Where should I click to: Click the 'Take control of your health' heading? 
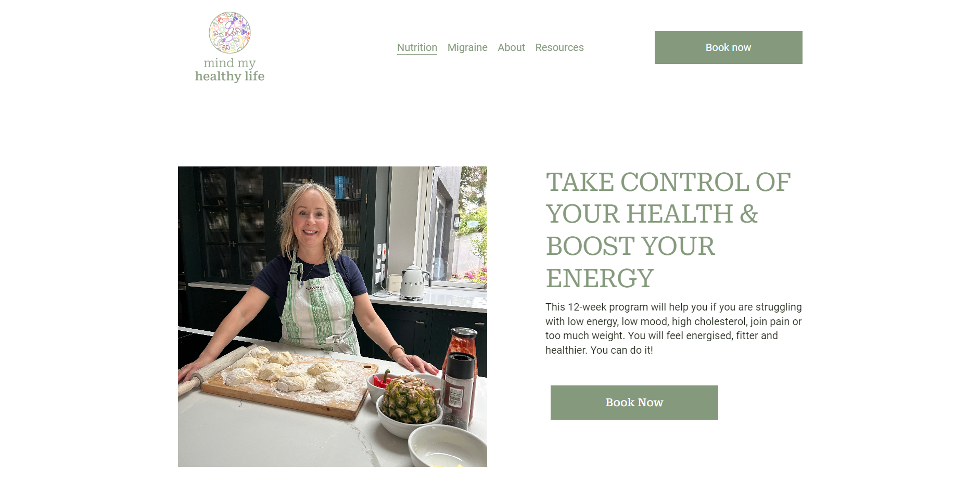point(668,230)
